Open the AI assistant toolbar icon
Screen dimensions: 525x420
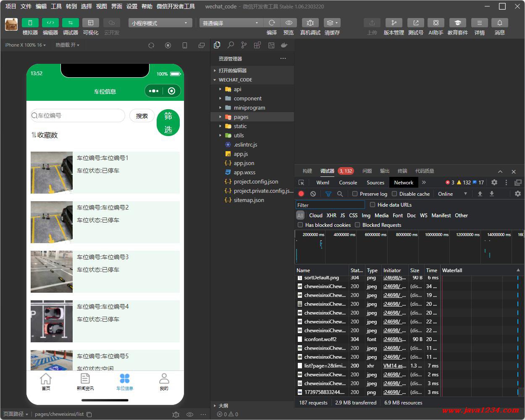436,23
